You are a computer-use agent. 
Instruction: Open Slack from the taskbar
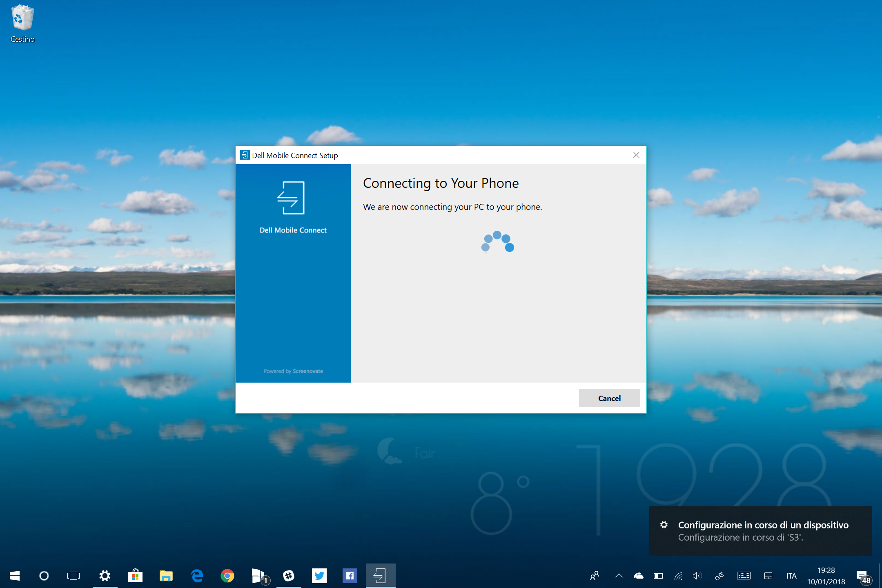point(289,576)
